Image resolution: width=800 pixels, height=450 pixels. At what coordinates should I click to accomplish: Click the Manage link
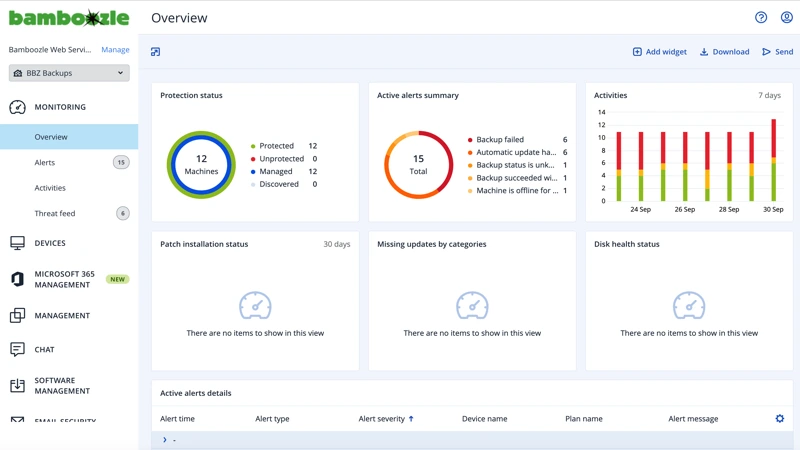tap(115, 49)
